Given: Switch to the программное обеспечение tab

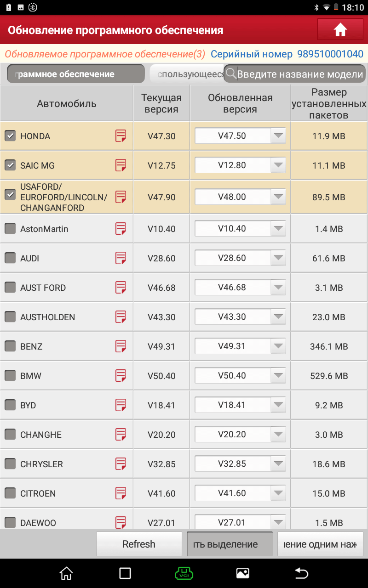Looking at the screenshot, I should [x=76, y=74].
